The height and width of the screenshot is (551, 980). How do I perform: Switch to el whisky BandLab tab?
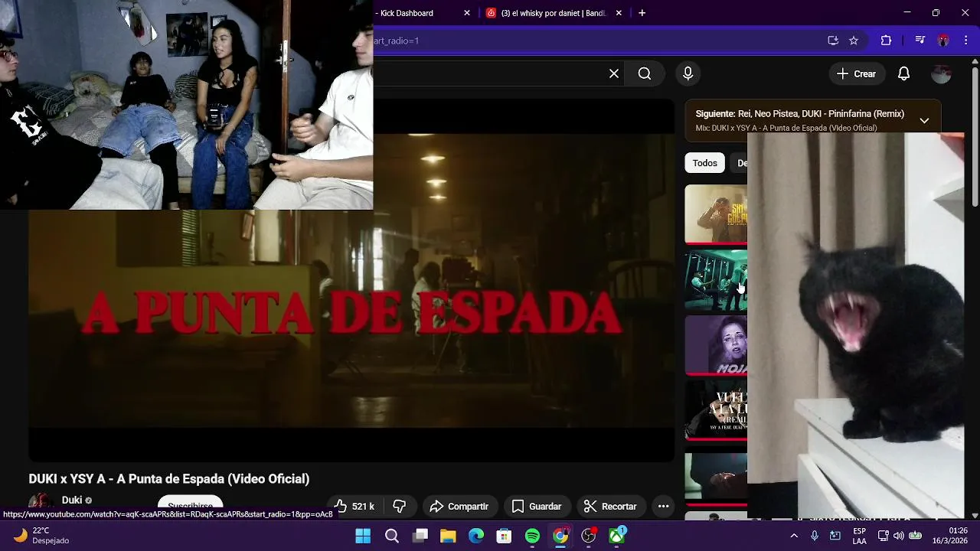coord(553,13)
